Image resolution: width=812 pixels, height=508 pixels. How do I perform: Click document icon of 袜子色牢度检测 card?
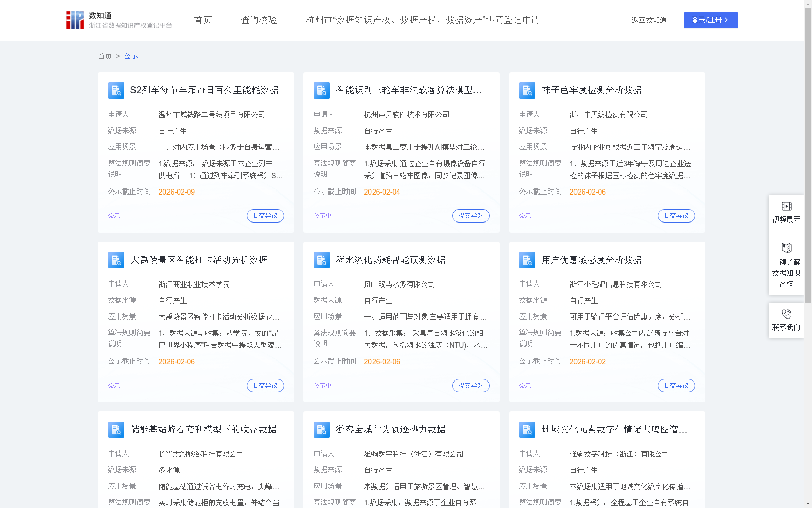click(527, 90)
